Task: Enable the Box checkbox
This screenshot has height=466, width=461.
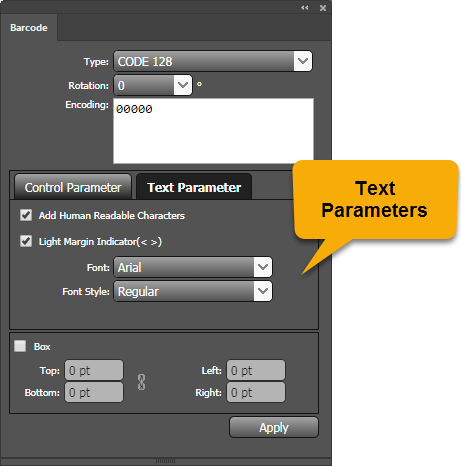Action: pyautogui.click(x=20, y=346)
